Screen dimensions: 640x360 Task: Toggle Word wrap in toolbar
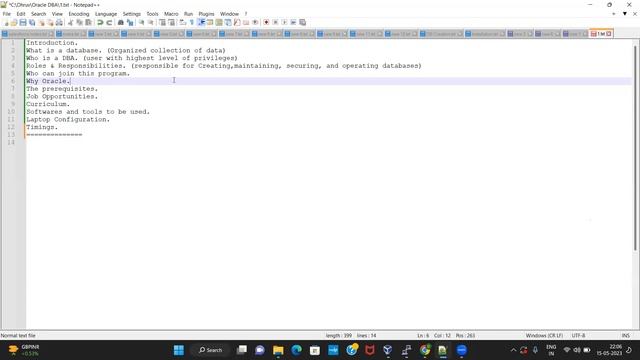(x=182, y=22)
